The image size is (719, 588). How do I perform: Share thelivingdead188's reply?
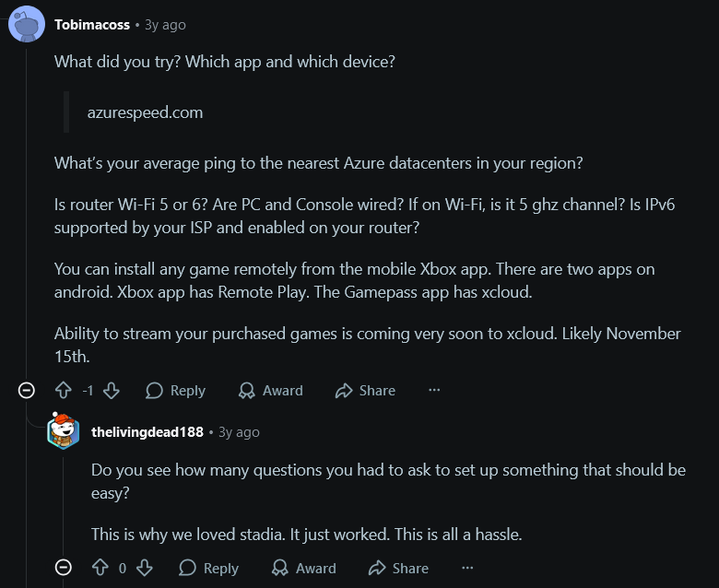click(x=398, y=568)
